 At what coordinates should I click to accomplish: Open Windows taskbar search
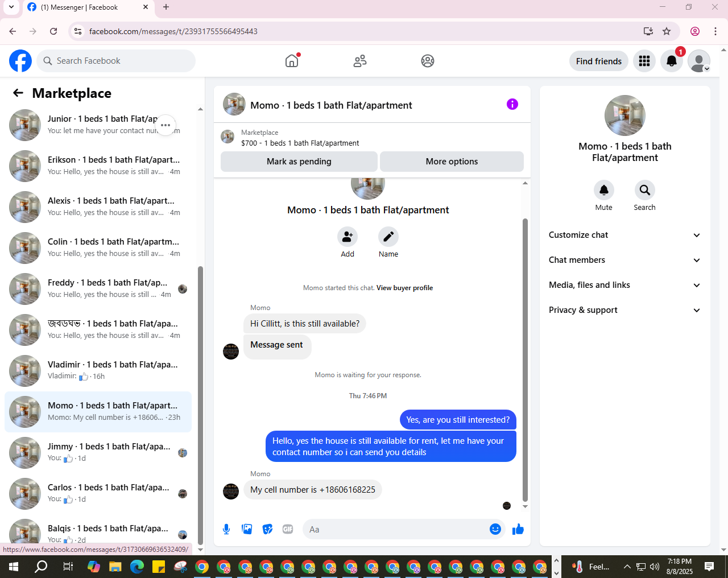(41, 567)
